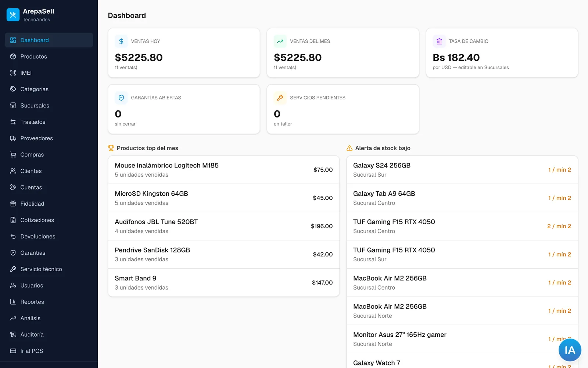Image resolution: width=588 pixels, height=368 pixels.
Task: Select Mouse inalámbrico Logitech M185 row
Action: click(x=223, y=170)
